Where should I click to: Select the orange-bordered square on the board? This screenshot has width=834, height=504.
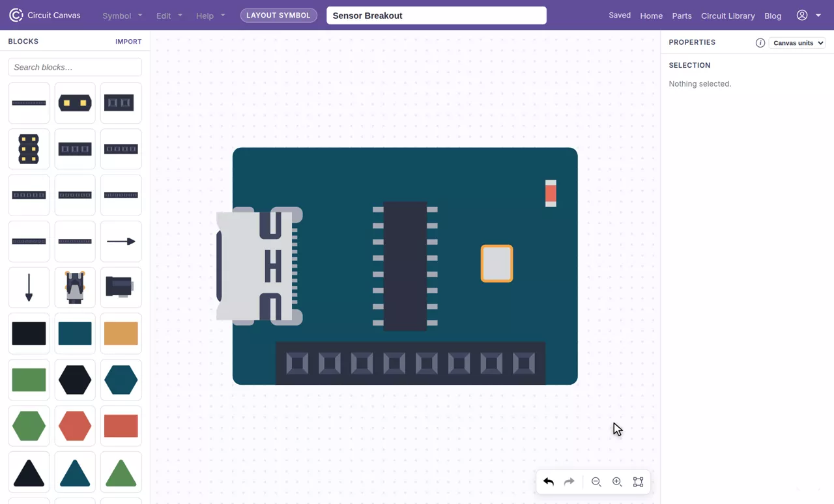(497, 264)
